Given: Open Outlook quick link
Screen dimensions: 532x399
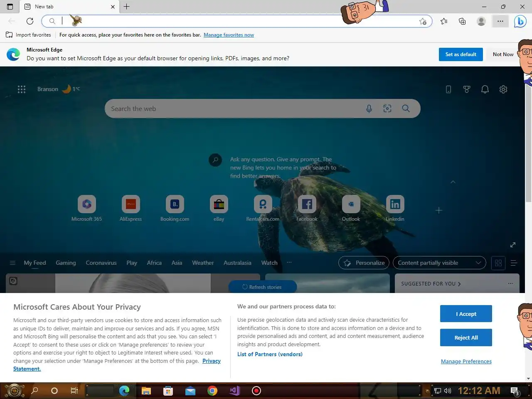Looking at the screenshot, I should pyautogui.click(x=351, y=208).
